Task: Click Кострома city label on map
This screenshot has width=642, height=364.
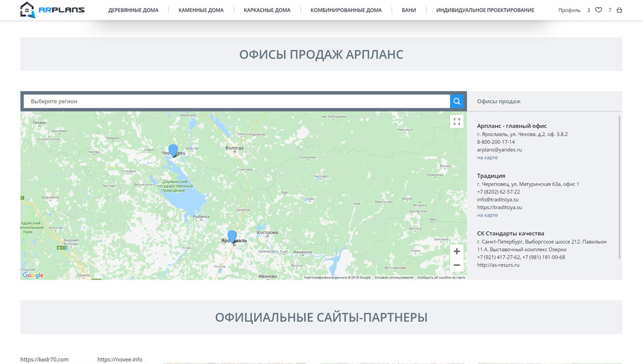Action: (267, 233)
